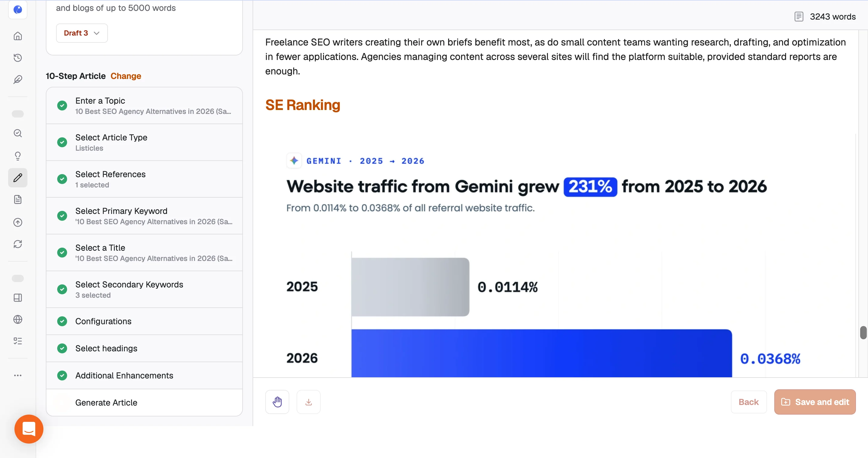Viewport: 868px width, 458px height.
Task: Open History clock icon in sidebar
Action: (18, 58)
